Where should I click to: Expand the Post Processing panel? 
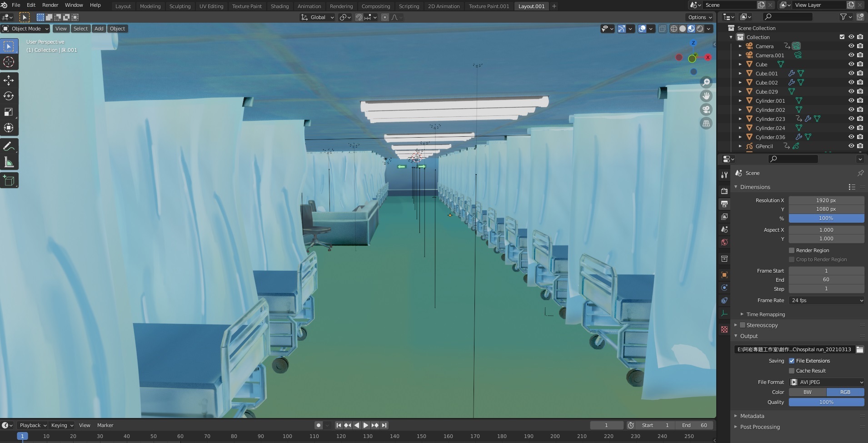click(759, 427)
